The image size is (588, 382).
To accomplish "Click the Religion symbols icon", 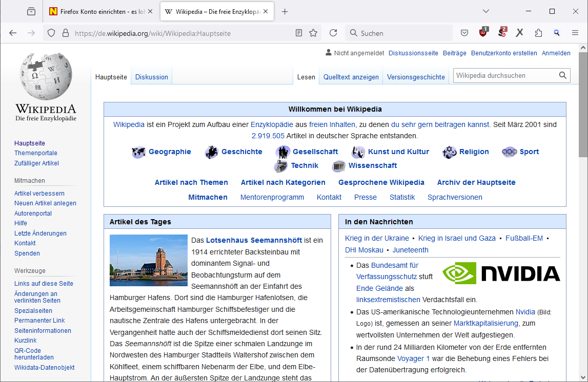I will click(449, 152).
